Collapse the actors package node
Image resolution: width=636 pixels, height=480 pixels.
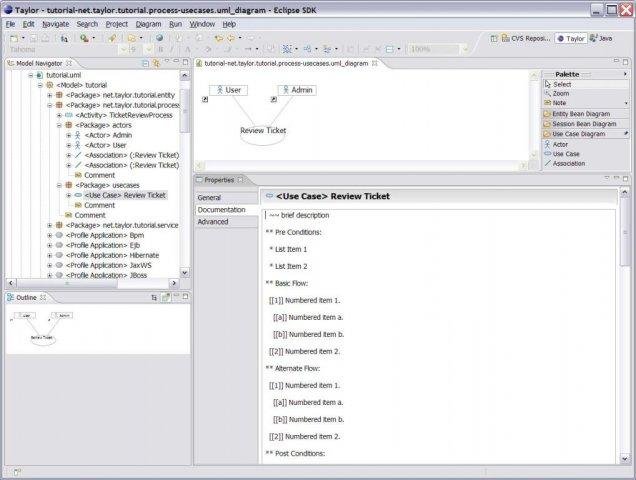[x=59, y=125]
